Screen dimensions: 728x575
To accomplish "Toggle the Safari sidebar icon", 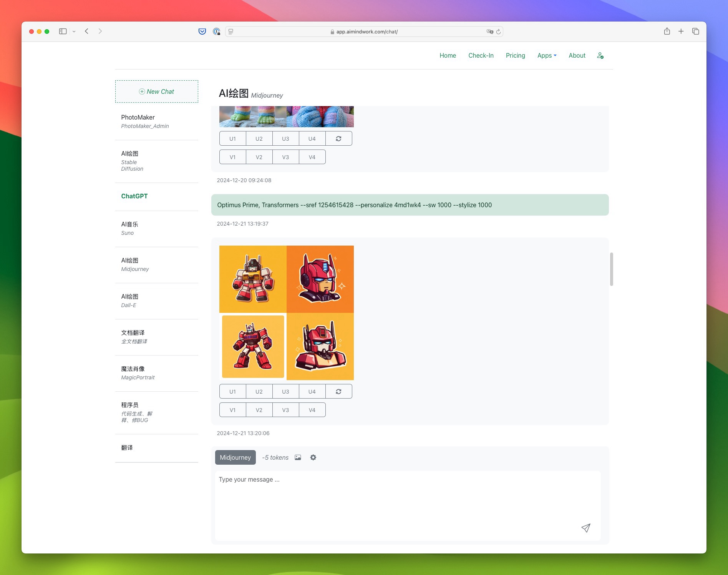I will [63, 32].
